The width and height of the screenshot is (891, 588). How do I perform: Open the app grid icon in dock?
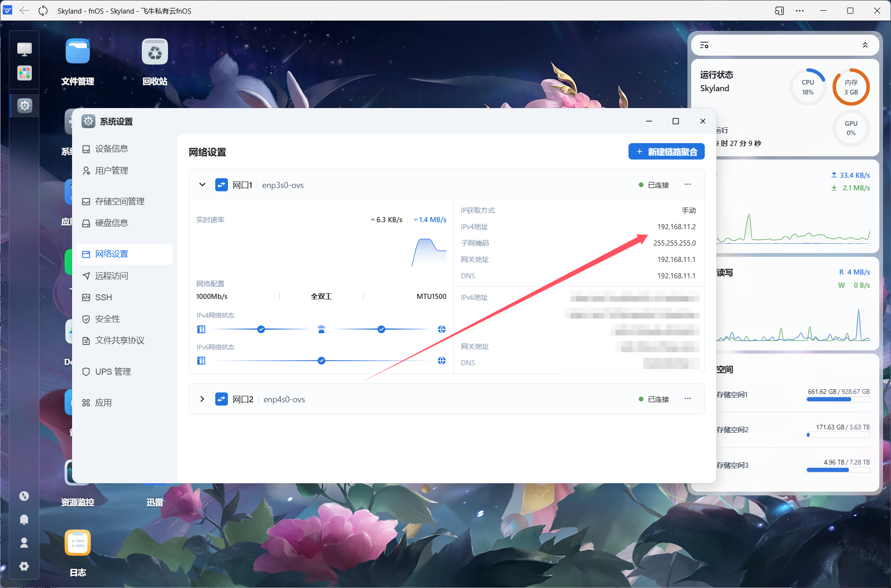24,73
